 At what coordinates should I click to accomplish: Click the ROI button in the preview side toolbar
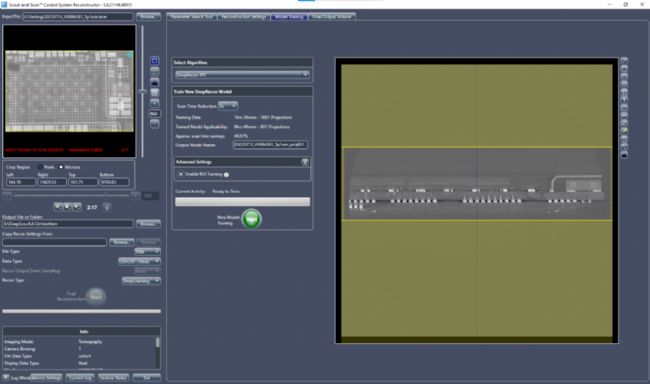[155, 114]
